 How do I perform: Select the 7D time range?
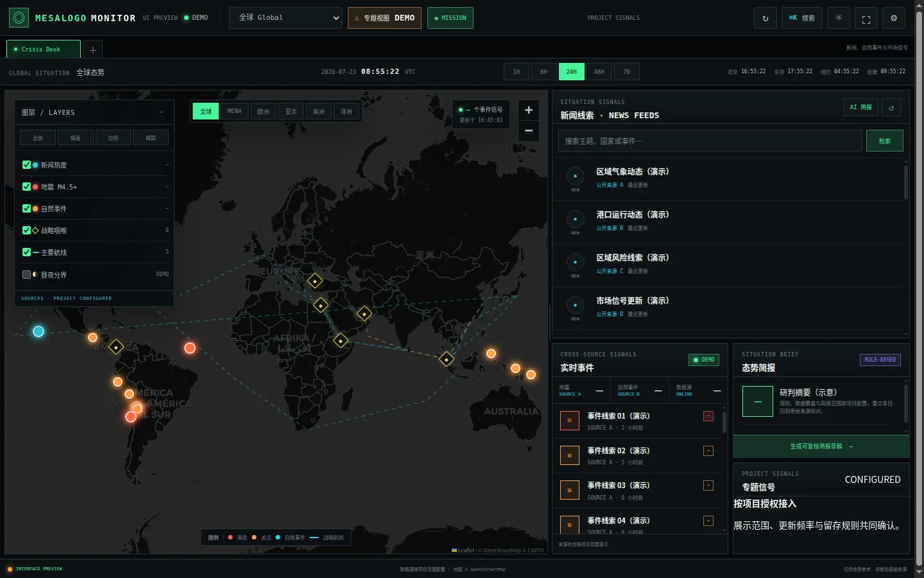tap(627, 72)
